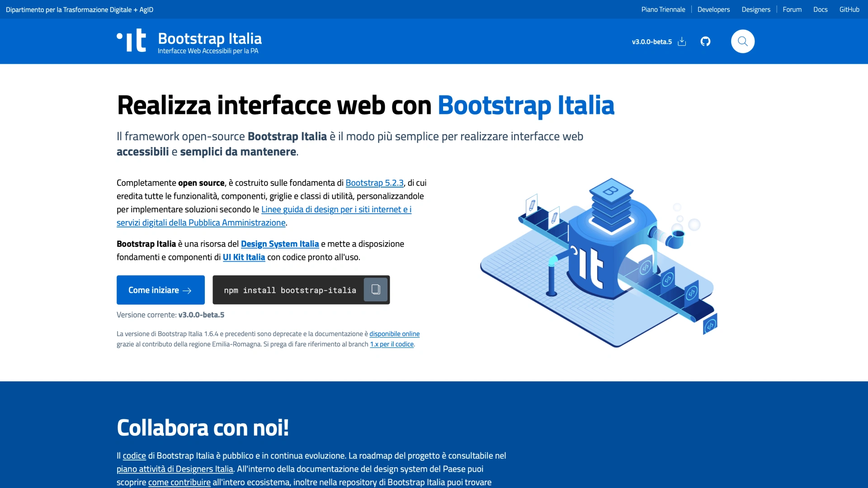
Task: Open the Developers top menu link
Action: 713,9
